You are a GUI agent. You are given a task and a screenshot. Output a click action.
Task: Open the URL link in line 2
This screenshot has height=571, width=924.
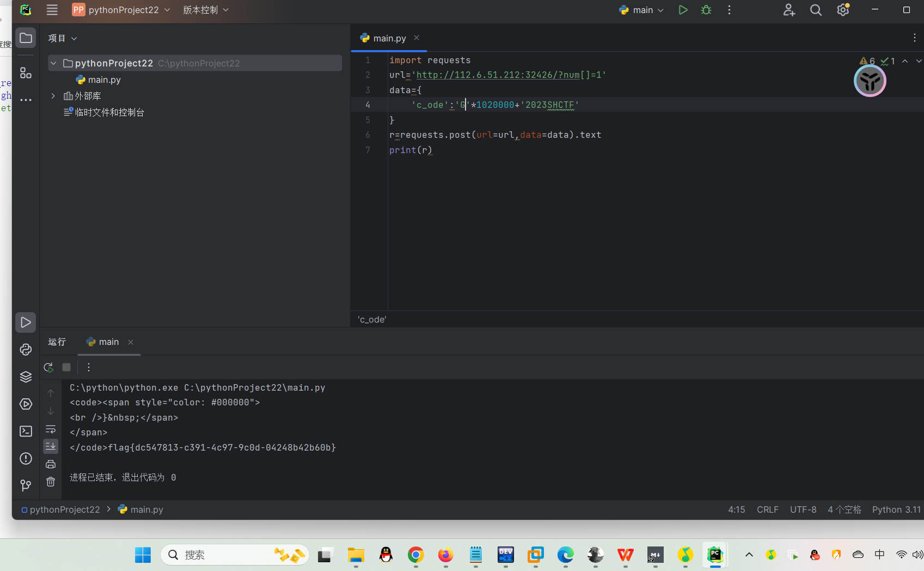point(498,75)
